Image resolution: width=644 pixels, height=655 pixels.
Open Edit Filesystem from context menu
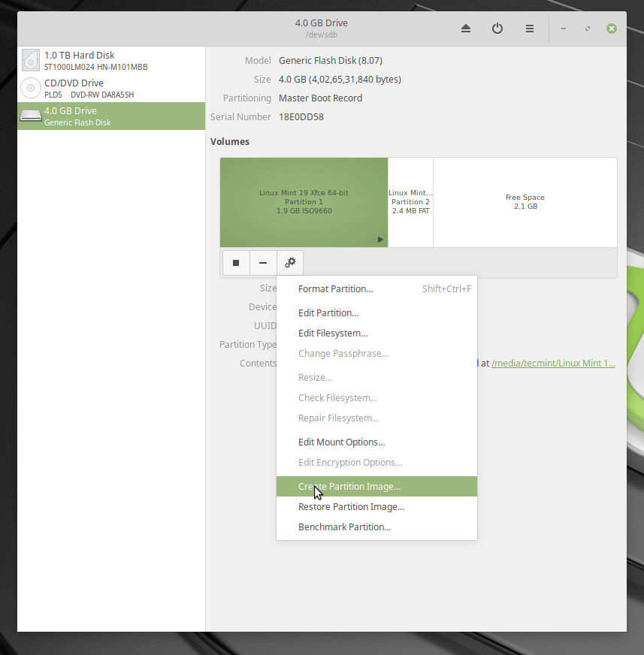point(333,334)
